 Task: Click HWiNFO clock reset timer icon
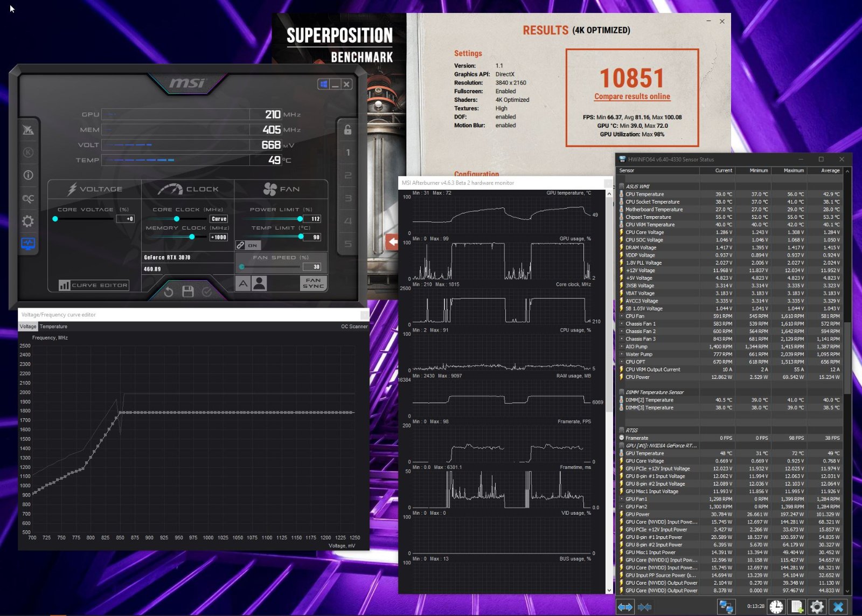point(776,607)
